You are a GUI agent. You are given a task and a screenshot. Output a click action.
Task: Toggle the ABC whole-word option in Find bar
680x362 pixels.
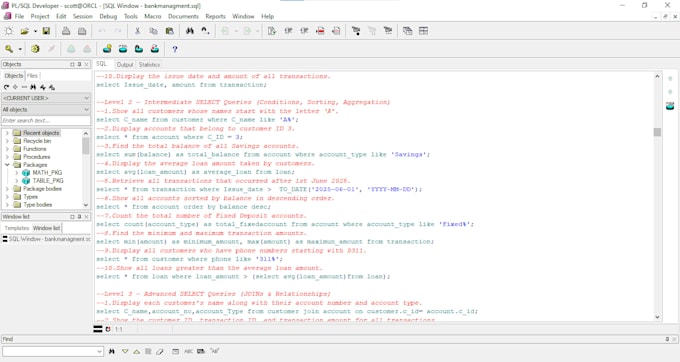coord(188,351)
